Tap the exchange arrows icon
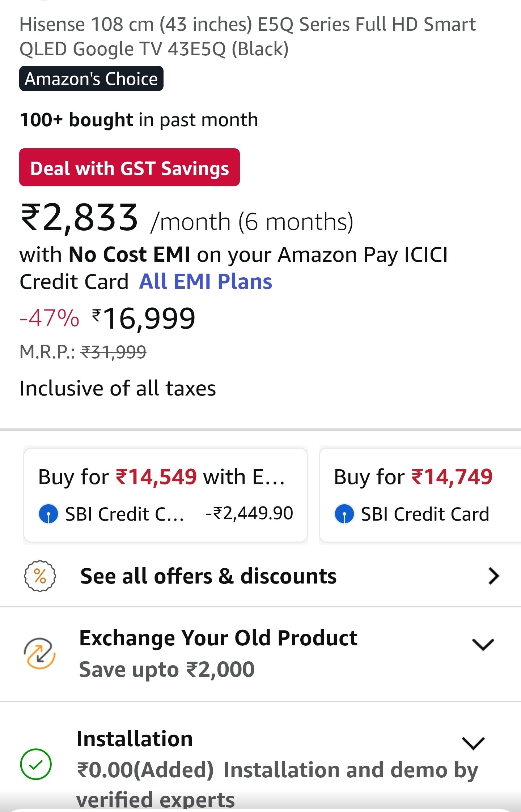The height and width of the screenshot is (812, 521). (39, 653)
